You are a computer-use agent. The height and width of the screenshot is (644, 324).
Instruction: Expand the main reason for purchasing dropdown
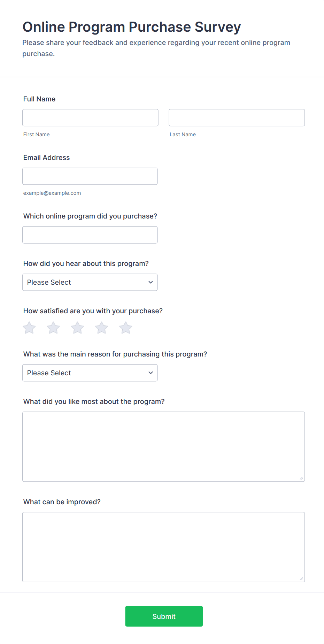(90, 373)
